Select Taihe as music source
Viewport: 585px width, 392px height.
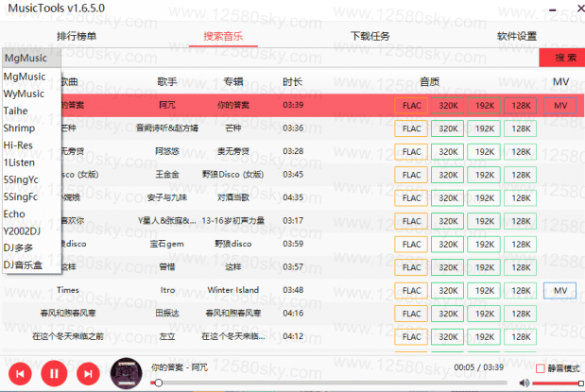pos(31,111)
